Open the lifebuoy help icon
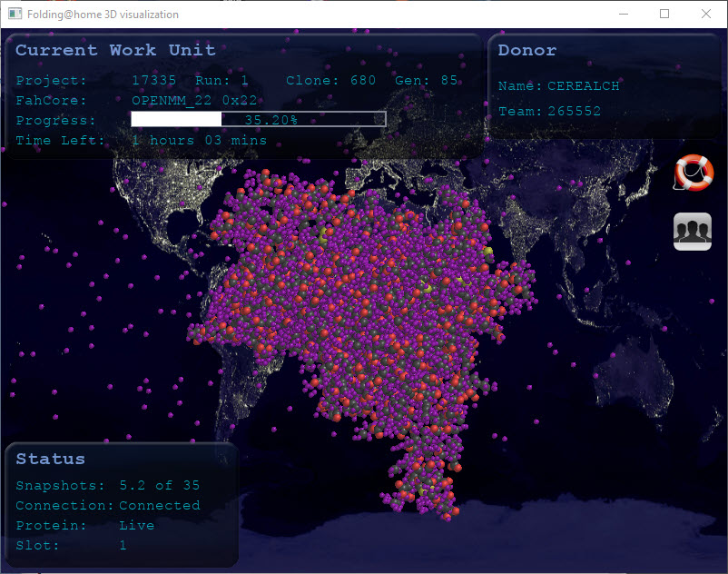The image size is (728, 574). click(694, 173)
